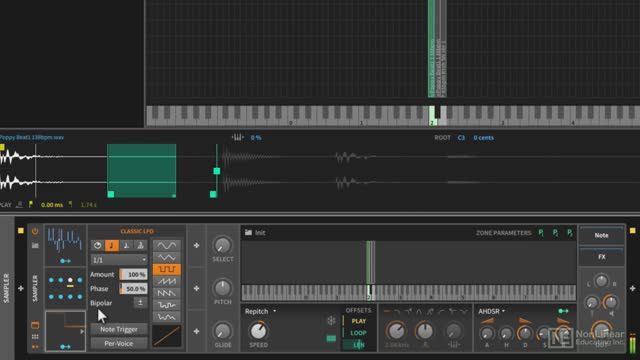Select the note-synced LFO time mode
Screen dimensions: 640x360
111,245
